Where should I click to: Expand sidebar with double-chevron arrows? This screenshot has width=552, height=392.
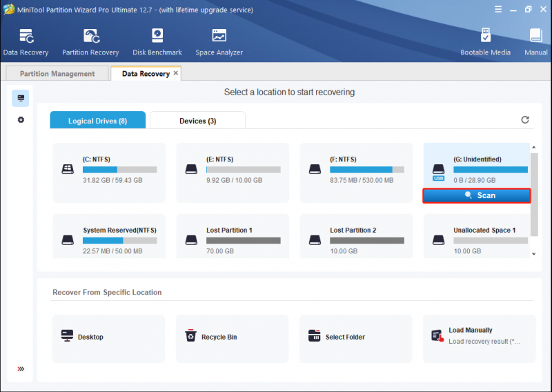pyautogui.click(x=21, y=369)
